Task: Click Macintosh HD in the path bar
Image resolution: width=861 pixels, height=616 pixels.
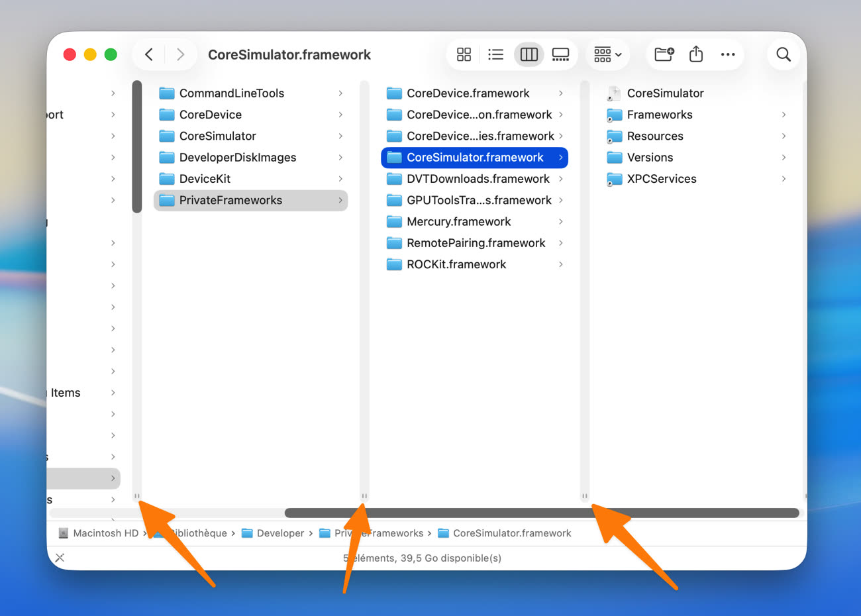Action: click(105, 533)
